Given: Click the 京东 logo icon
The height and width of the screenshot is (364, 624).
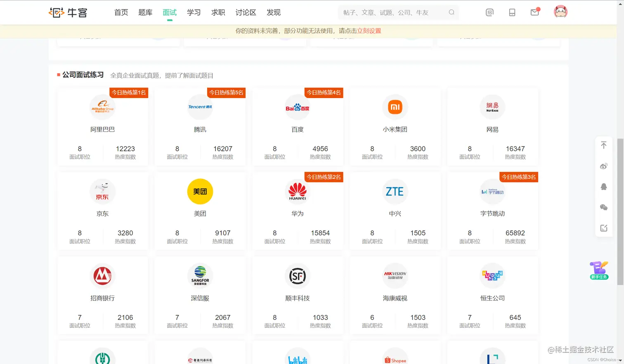Looking at the screenshot, I should (102, 191).
